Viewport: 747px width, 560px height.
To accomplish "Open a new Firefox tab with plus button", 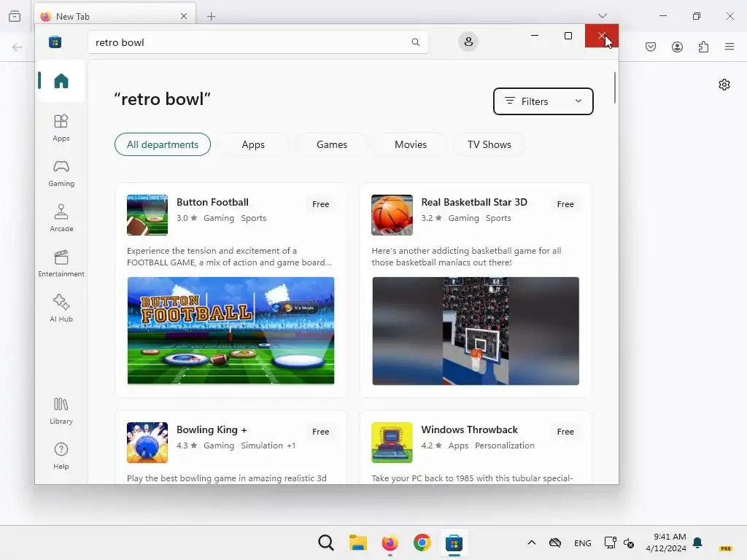I will coord(211,16).
